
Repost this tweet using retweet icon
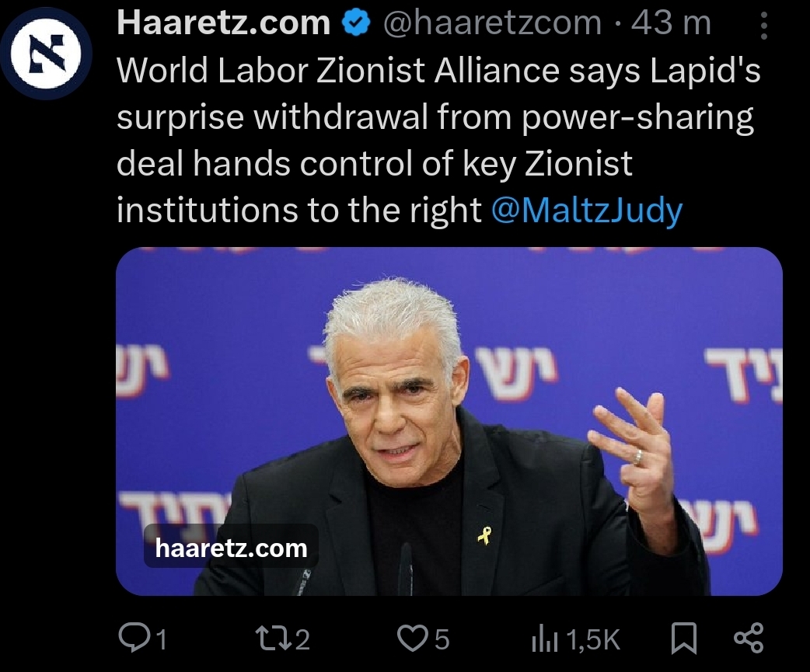tap(274, 638)
